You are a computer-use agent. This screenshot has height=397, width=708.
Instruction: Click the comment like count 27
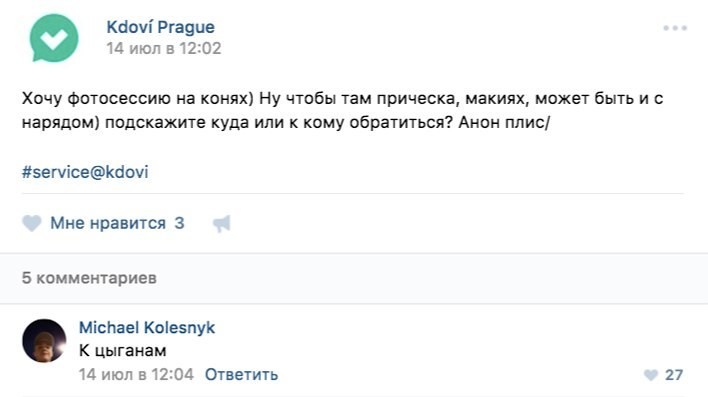(674, 375)
